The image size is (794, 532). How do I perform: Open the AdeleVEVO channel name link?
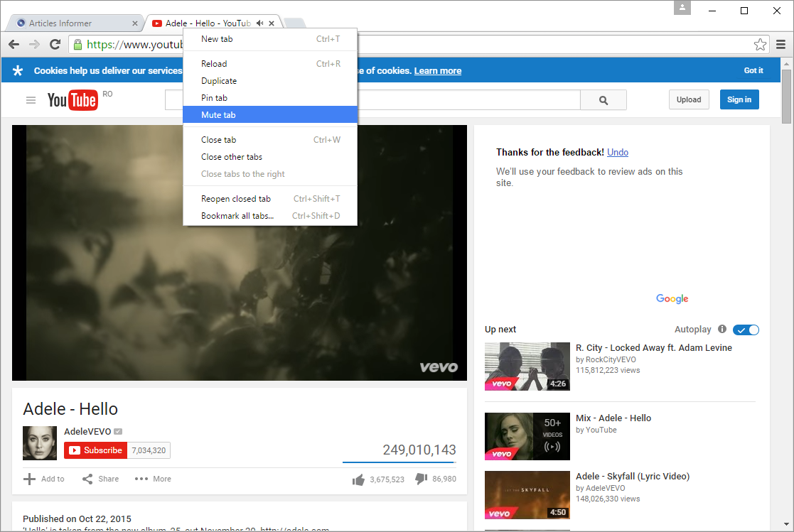(87, 431)
